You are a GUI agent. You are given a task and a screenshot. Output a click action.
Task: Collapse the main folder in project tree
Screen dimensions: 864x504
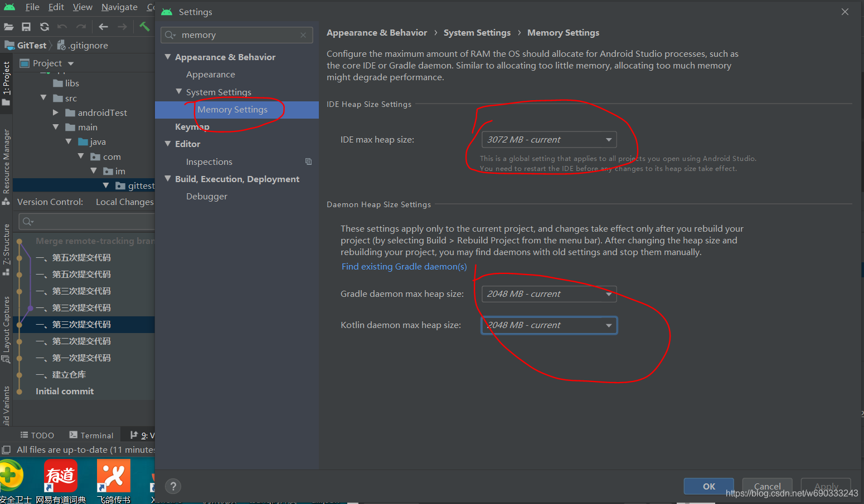(x=55, y=127)
